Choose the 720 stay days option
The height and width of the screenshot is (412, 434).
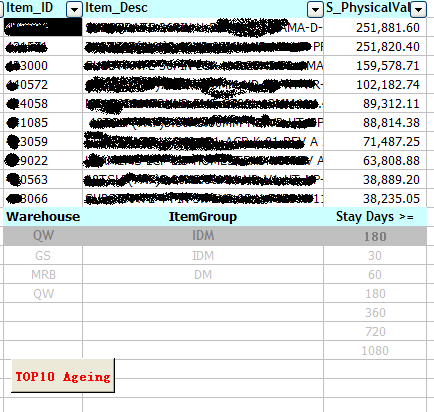(x=375, y=332)
